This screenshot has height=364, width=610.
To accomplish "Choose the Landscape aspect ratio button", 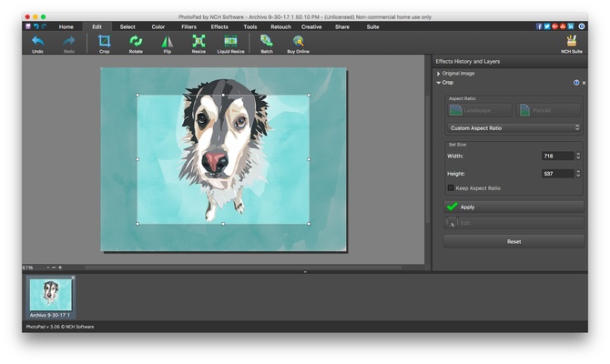I will (x=479, y=110).
